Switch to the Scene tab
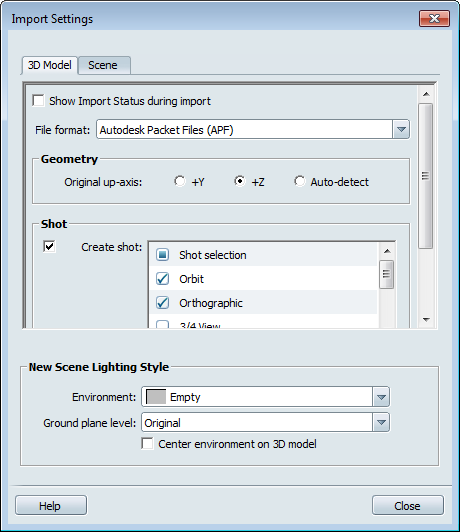The image size is (460, 532). [x=104, y=65]
